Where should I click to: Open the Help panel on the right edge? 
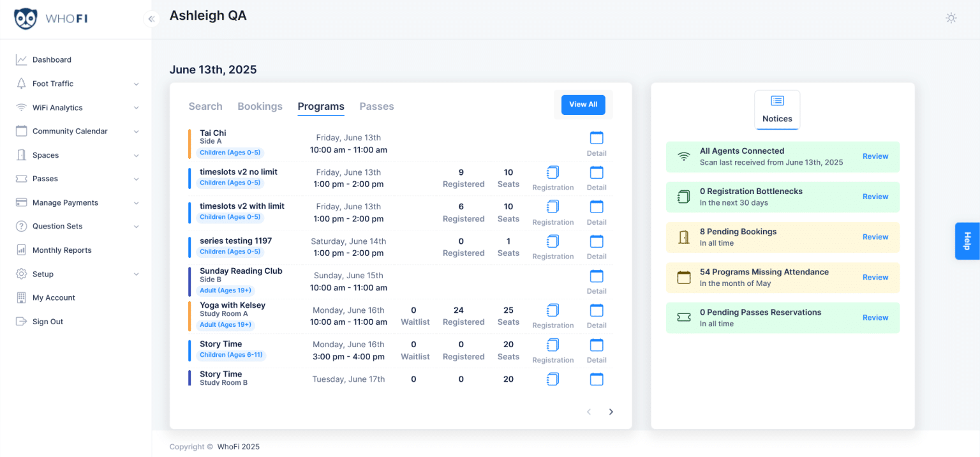click(967, 241)
